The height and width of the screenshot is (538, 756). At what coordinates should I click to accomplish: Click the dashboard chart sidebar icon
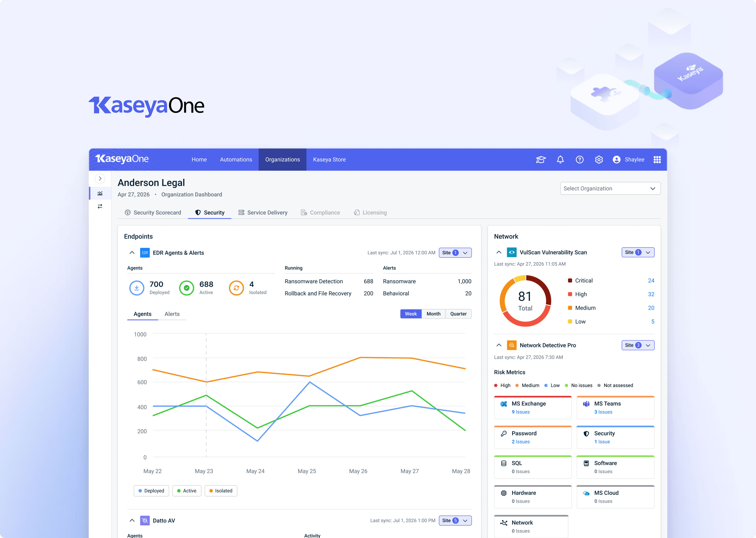pos(100,194)
